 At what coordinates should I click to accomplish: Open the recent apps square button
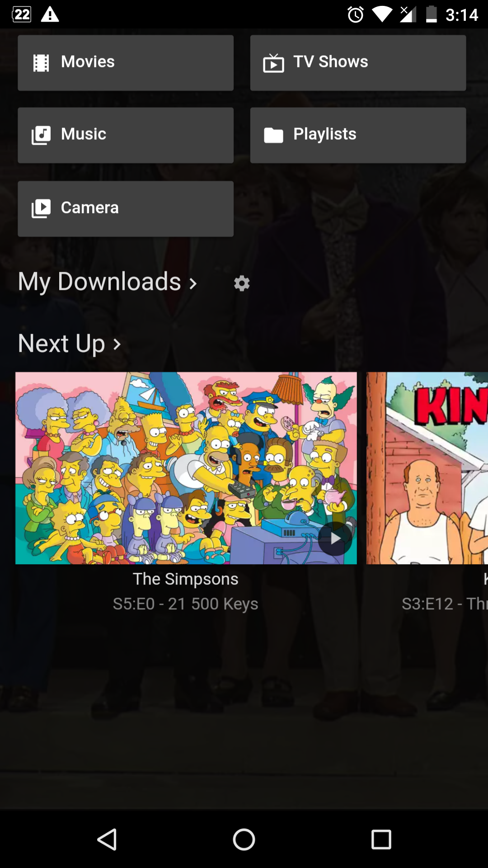click(381, 840)
